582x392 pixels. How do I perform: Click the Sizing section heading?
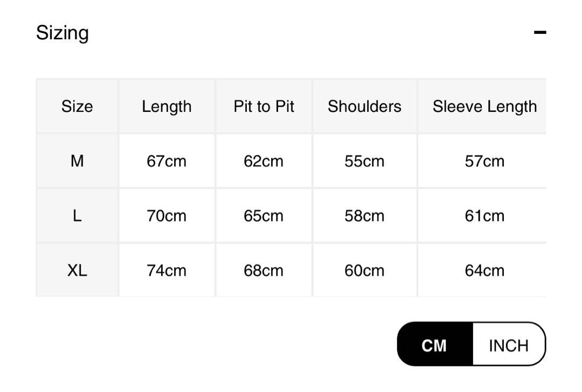coord(63,33)
